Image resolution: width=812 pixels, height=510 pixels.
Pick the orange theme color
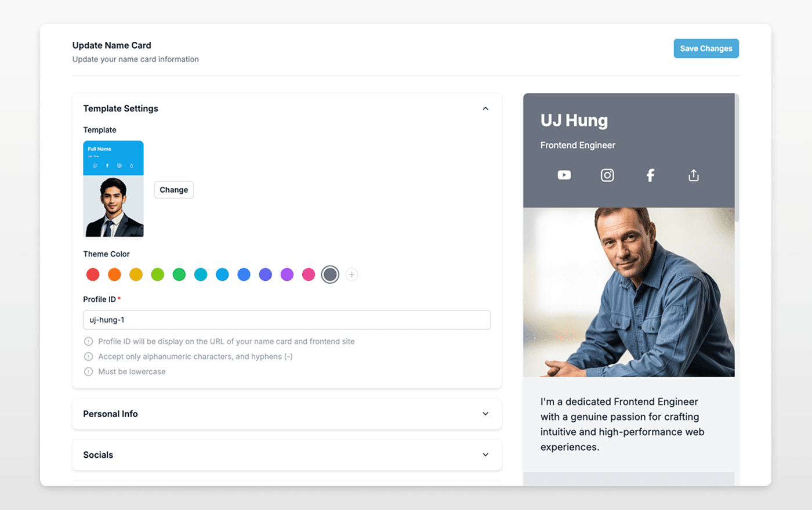114,274
